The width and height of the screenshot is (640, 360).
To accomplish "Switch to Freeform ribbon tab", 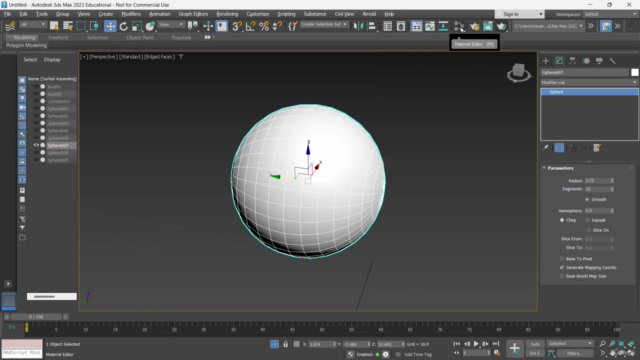I will 58,38.
